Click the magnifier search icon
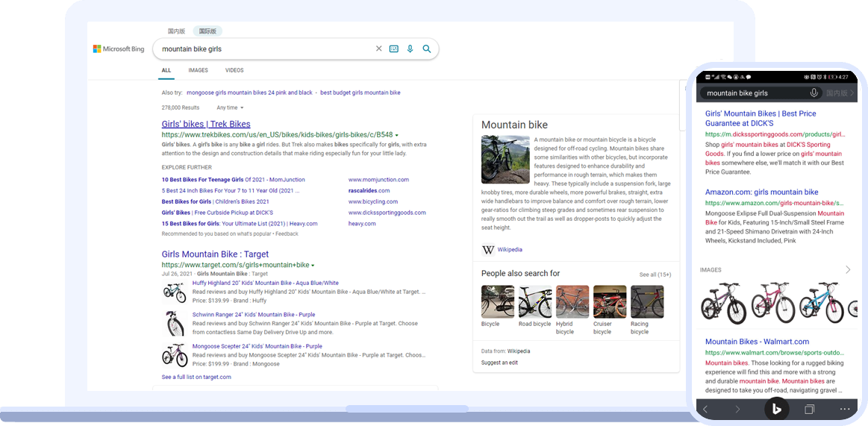868x426 pixels. 427,49
